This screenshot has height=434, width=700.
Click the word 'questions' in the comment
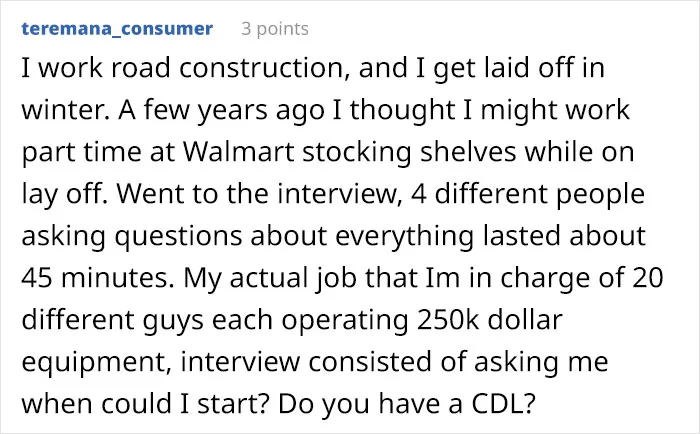[178, 237]
